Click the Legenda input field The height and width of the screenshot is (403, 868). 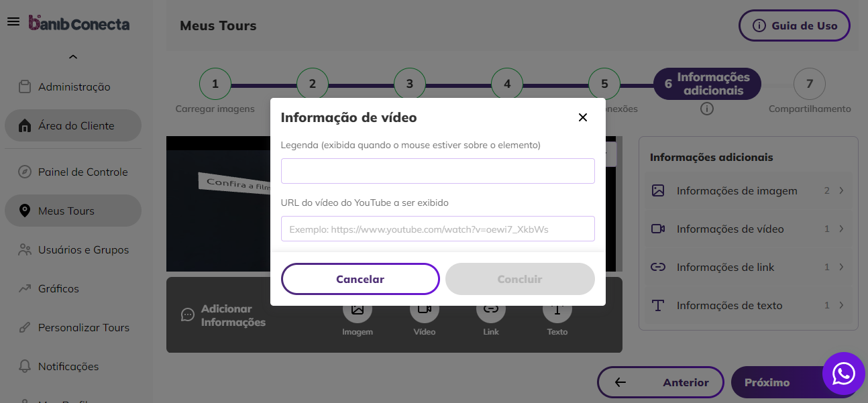pos(438,171)
